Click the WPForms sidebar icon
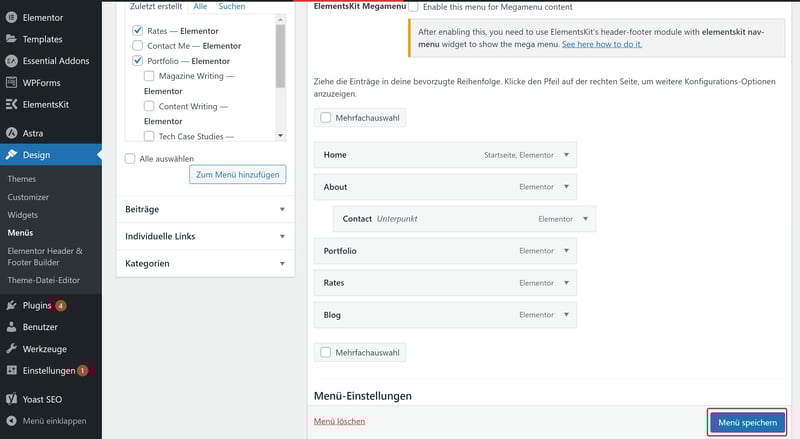800x439 pixels. pyautogui.click(x=11, y=82)
